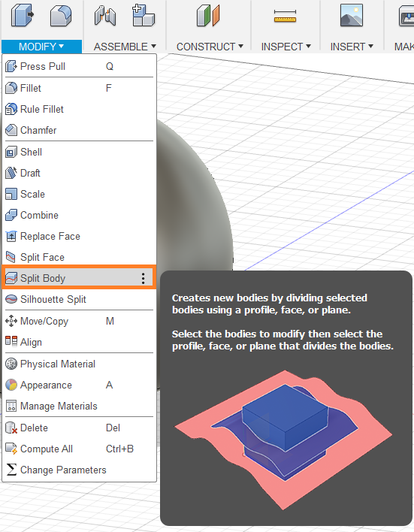Image resolution: width=414 pixels, height=532 pixels.
Task: Open the ASSEMBLE dropdown menu
Action: point(125,47)
